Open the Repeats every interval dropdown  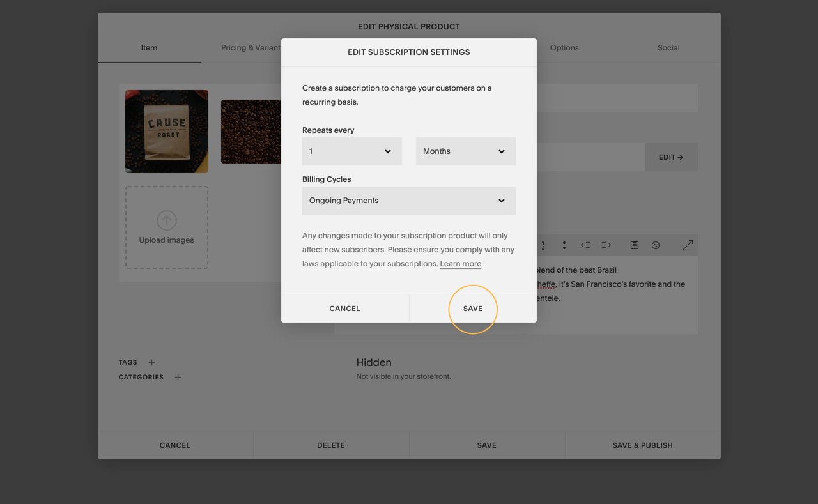pos(351,151)
